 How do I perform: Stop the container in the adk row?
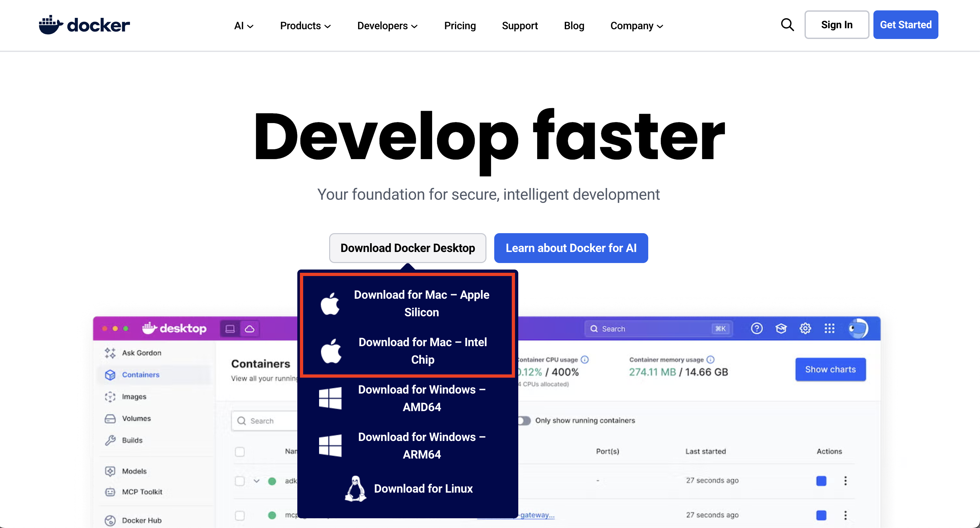pyautogui.click(x=821, y=481)
